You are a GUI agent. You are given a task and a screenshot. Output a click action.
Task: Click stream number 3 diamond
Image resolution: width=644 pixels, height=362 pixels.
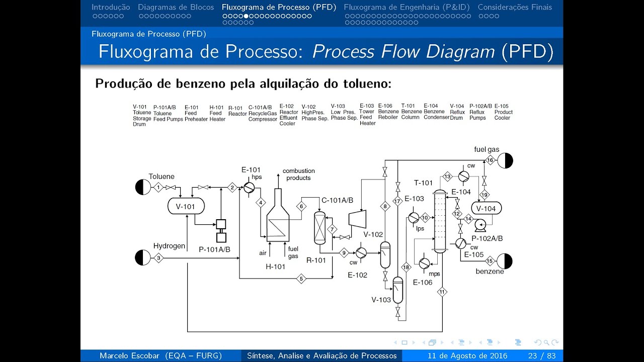pos(158,258)
